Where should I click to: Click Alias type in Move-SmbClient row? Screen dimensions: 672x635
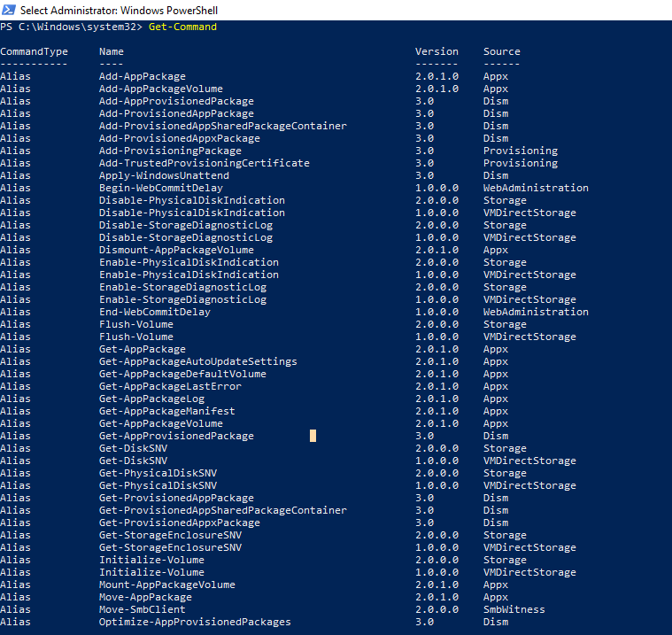(15, 609)
